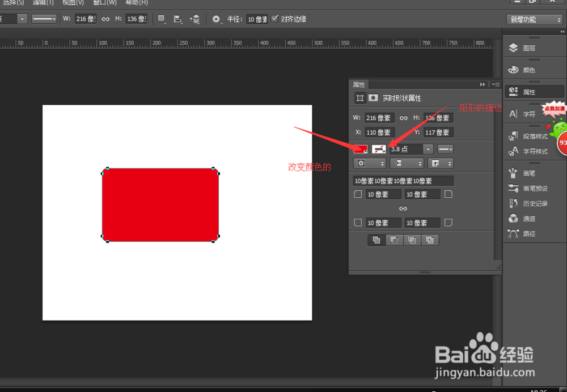Open the 视图(V) menu
Image resolution: width=567 pixels, height=392 pixels.
tap(73, 3)
